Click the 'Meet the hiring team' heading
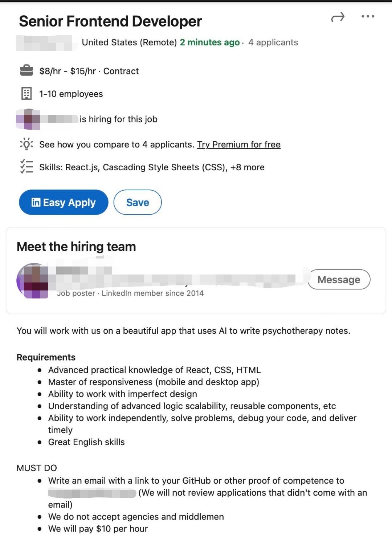This screenshot has height=541, width=392. coord(76,247)
